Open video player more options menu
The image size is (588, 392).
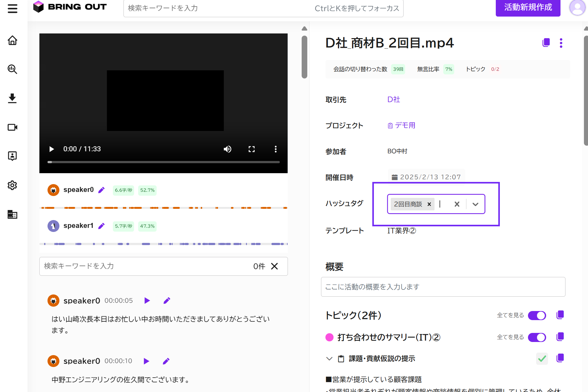275,149
